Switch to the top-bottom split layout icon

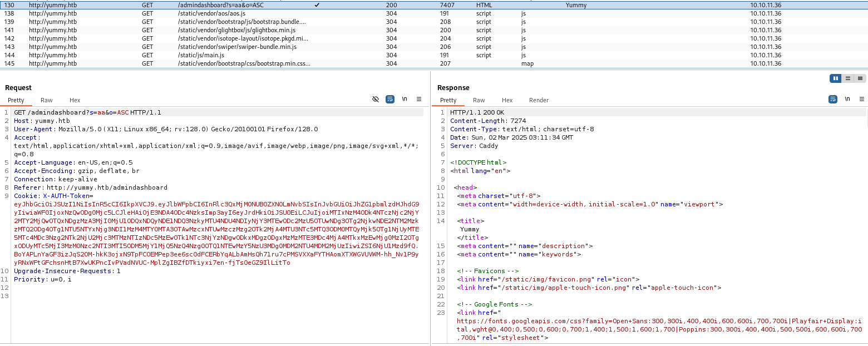click(x=848, y=78)
